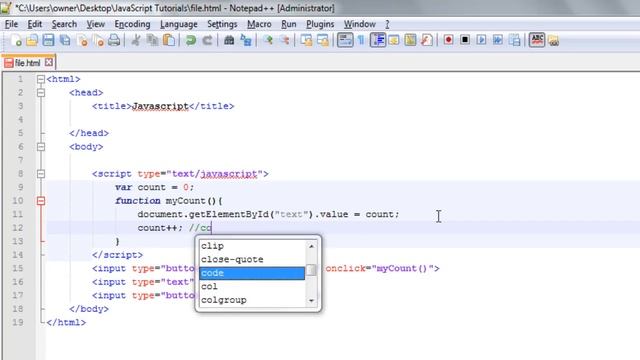Choose 'colgroup' from the autocomplete list
This screenshot has width=640, height=360.
[252, 300]
